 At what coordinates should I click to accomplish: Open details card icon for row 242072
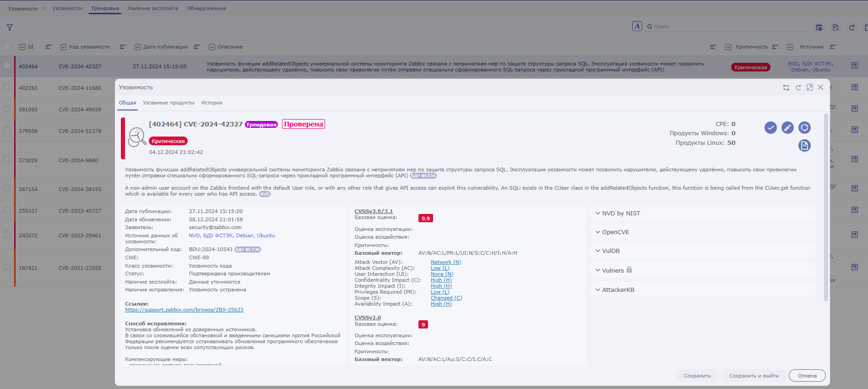(855, 235)
